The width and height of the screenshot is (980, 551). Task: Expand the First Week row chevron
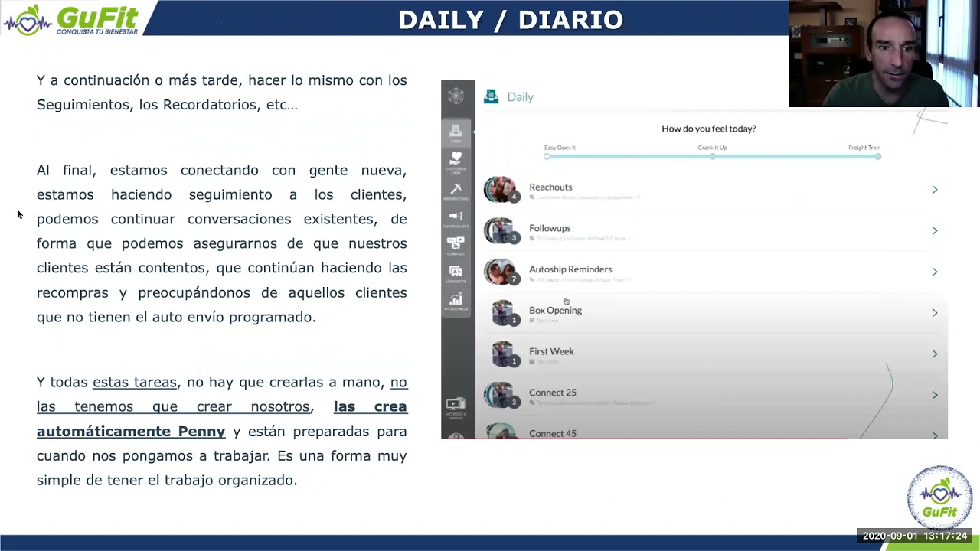[935, 354]
